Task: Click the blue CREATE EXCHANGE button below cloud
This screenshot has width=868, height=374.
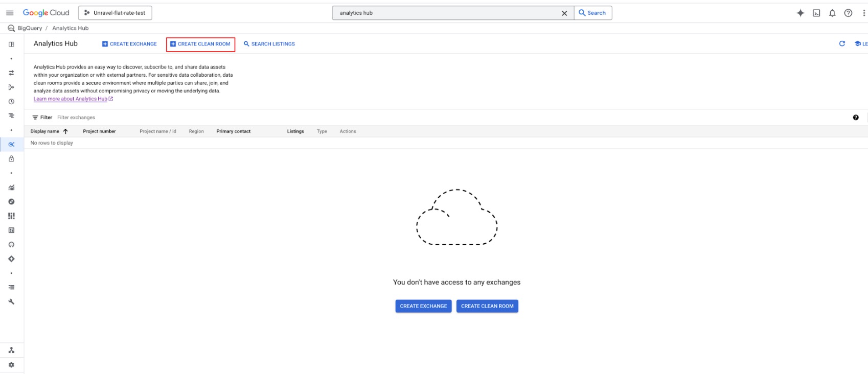Action: 423,306
